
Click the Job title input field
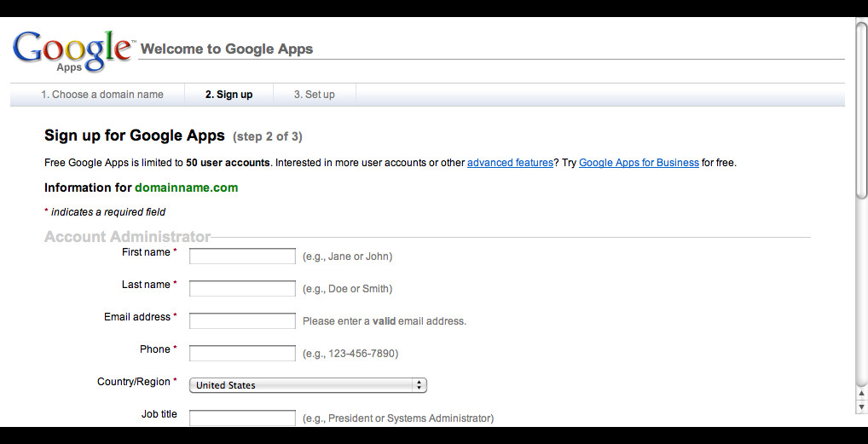point(242,418)
